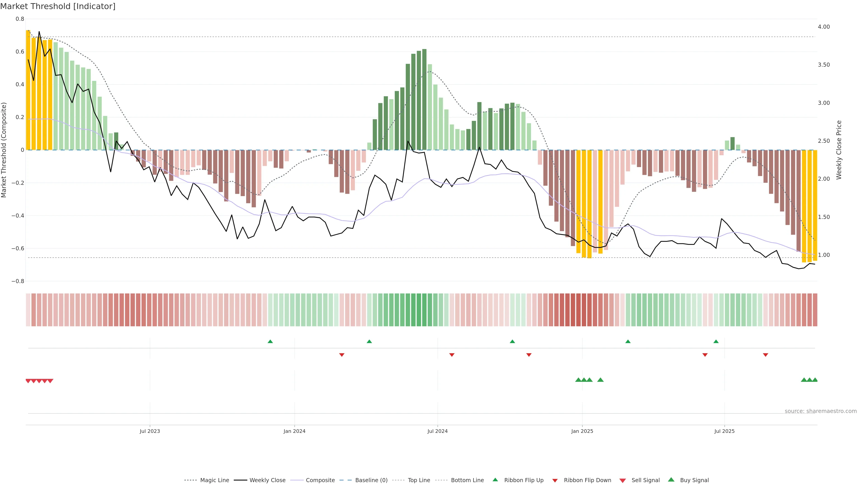Click the Sell Signal legend marker
The height and width of the screenshot is (488, 868).
tap(622, 481)
